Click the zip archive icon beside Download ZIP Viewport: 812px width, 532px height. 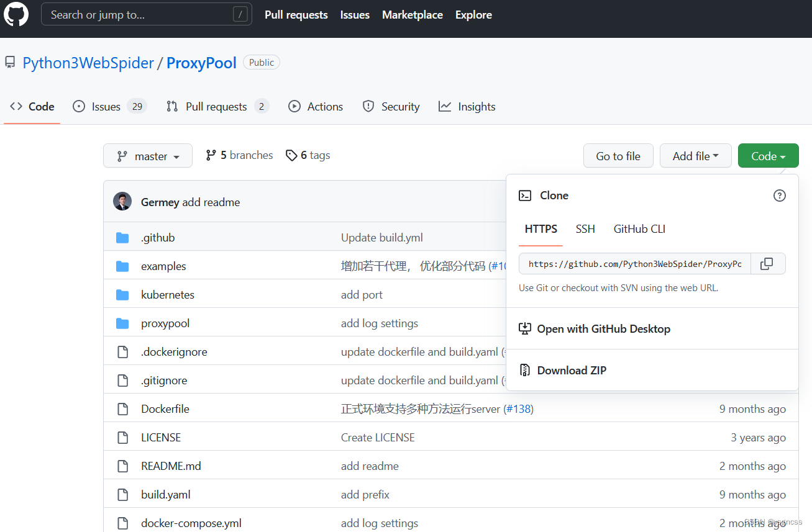coord(525,371)
